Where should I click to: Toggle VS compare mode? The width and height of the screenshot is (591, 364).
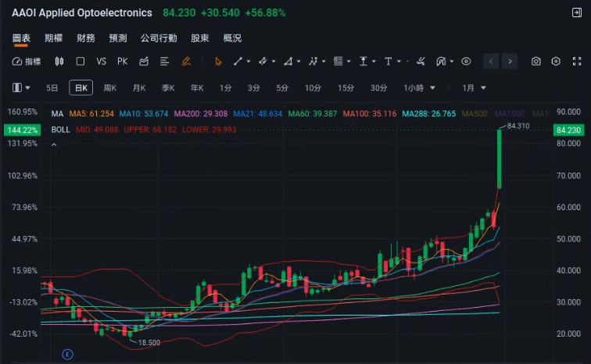(101, 61)
